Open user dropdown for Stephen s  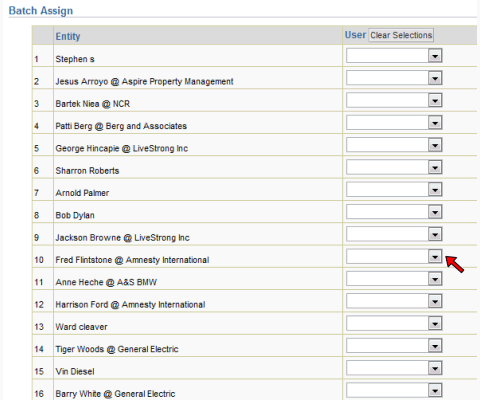click(394, 56)
